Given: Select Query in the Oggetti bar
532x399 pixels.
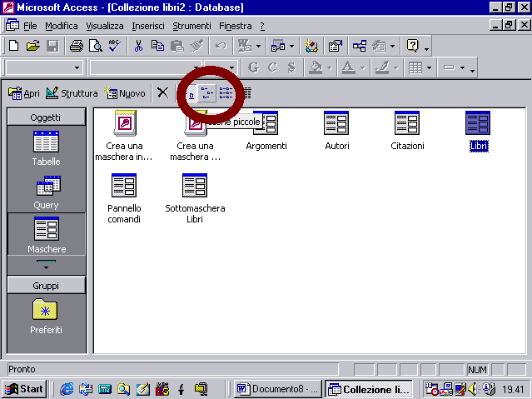Looking at the screenshot, I should point(46,192).
